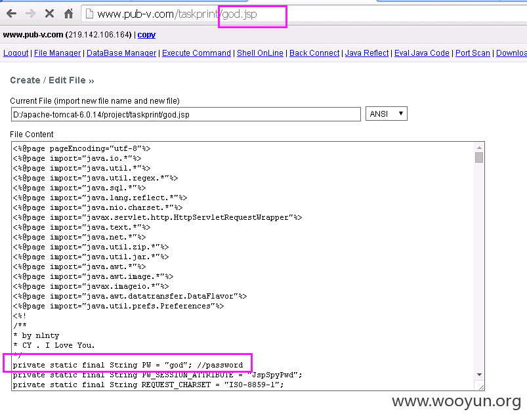Screen dimensions: 527x420
Task: Click the java.awt.image import line
Action: point(93,276)
